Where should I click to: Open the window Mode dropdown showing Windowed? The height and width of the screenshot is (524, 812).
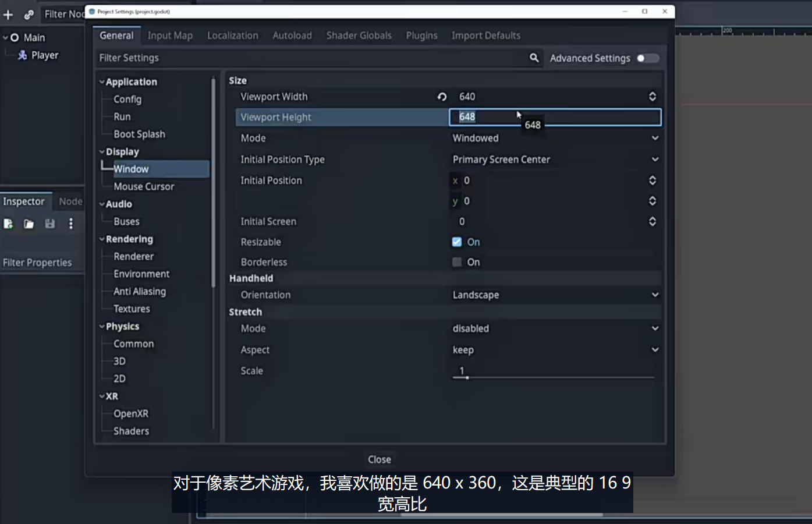point(555,138)
